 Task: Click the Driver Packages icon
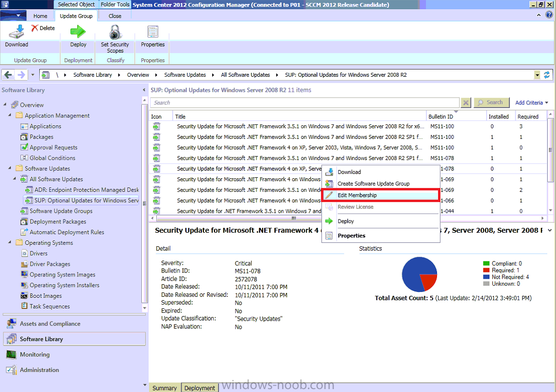click(24, 264)
